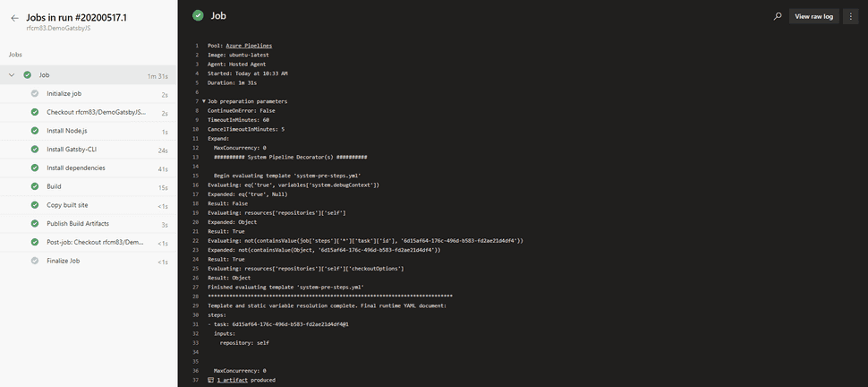Select the Install Node.js step
868x387 pixels.
(89, 131)
